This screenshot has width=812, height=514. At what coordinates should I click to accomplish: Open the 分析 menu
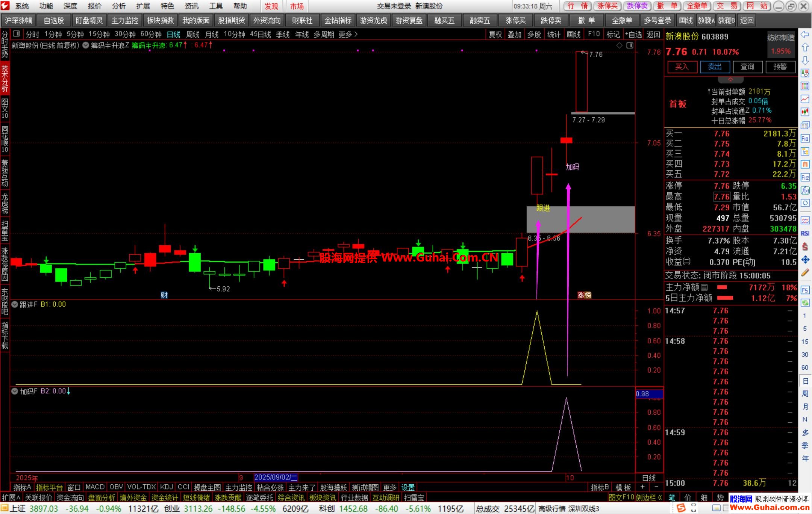coord(118,6)
